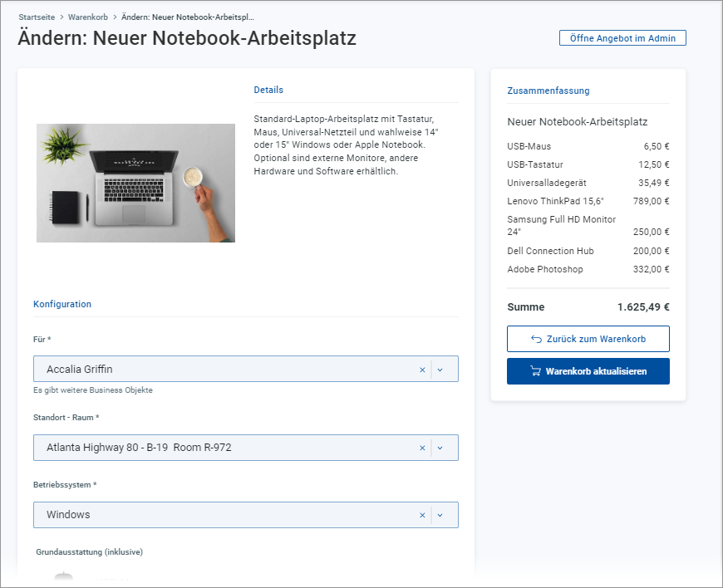Clear the Standort - Raum selection

click(x=421, y=448)
